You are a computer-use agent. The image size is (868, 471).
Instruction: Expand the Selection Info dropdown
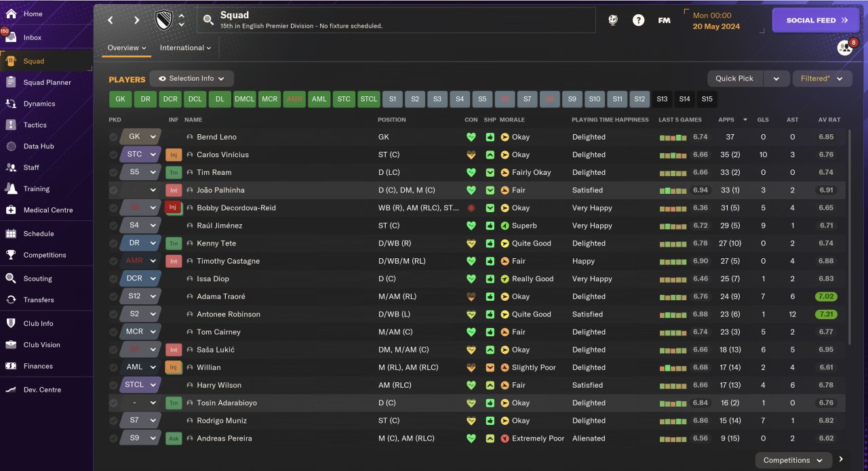191,79
